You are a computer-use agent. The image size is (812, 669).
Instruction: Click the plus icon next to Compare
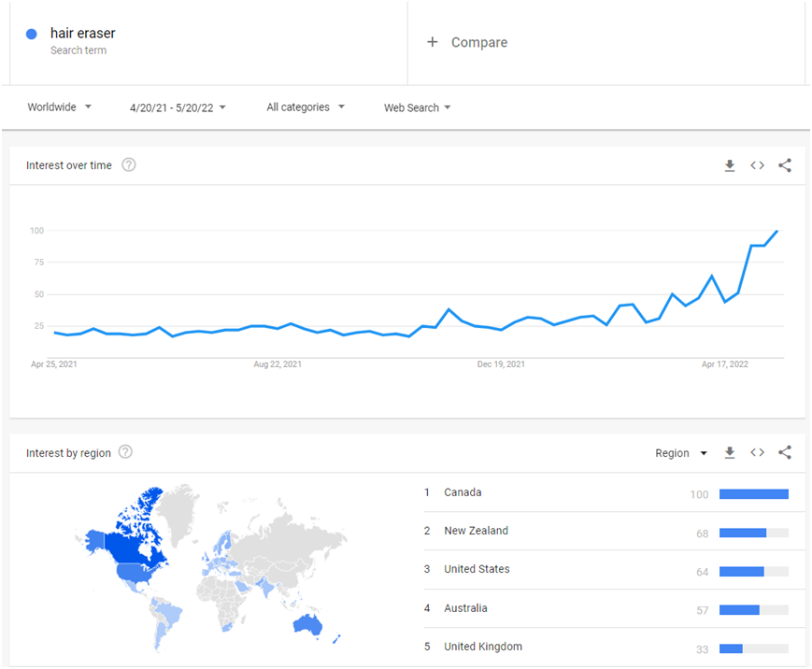tap(433, 42)
